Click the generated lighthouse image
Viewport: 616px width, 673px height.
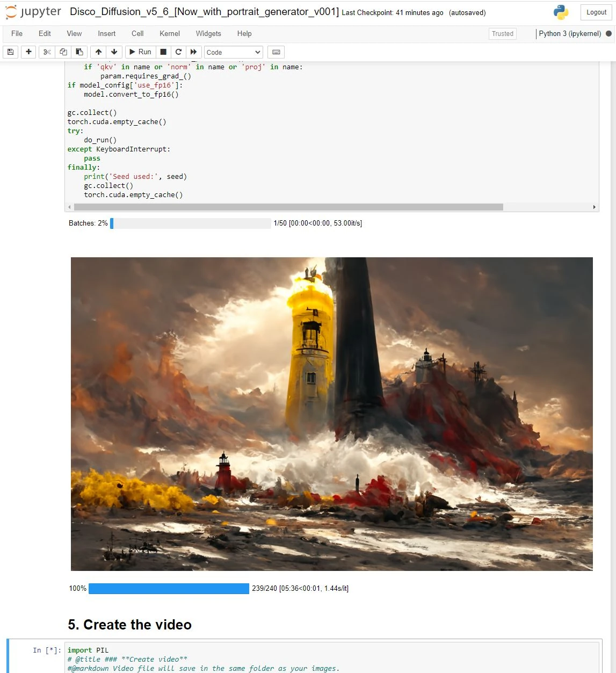tap(332, 414)
